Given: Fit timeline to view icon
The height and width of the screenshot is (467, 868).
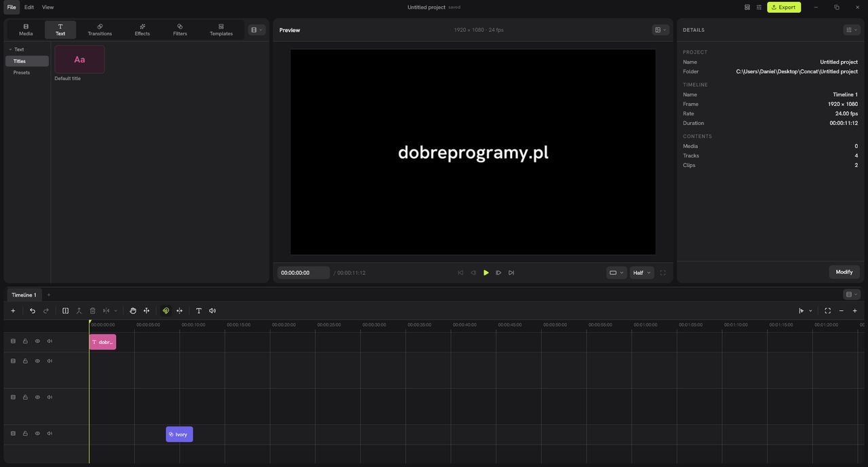Looking at the screenshot, I should [827, 311].
